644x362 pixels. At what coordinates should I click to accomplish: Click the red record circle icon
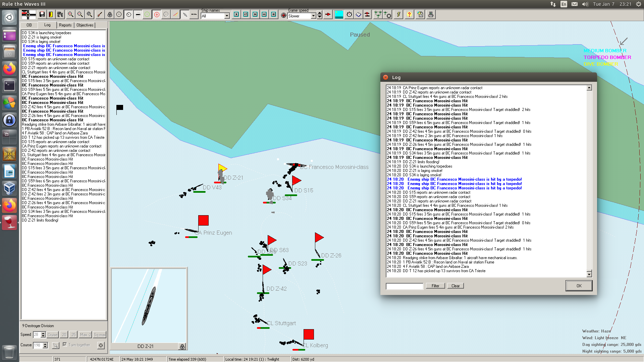(x=284, y=15)
